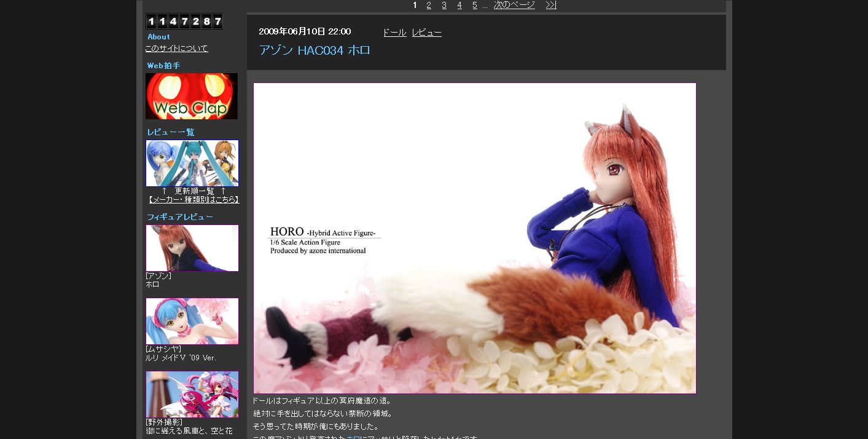Click the ルリ メイドV '09 Ver. caption

coord(181,358)
